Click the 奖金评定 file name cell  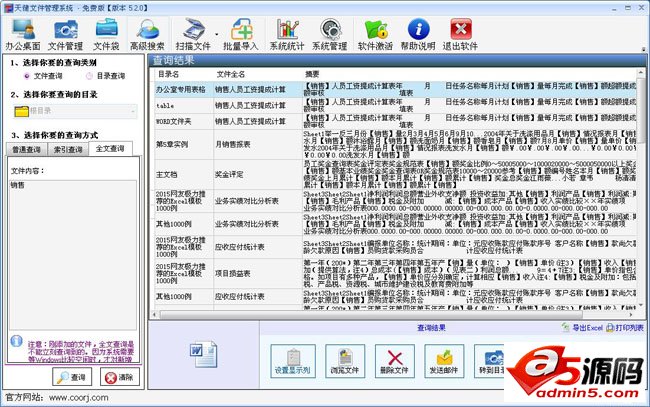click(x=258, y=174)
